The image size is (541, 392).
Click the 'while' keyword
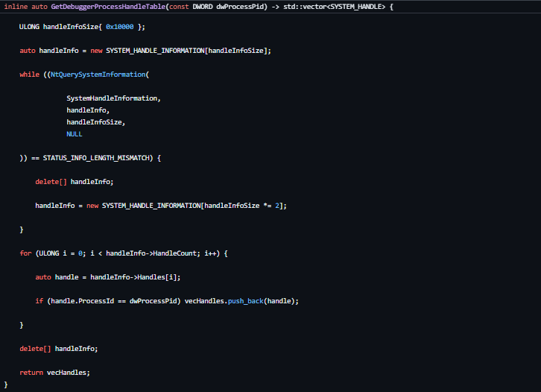point(29,75)
